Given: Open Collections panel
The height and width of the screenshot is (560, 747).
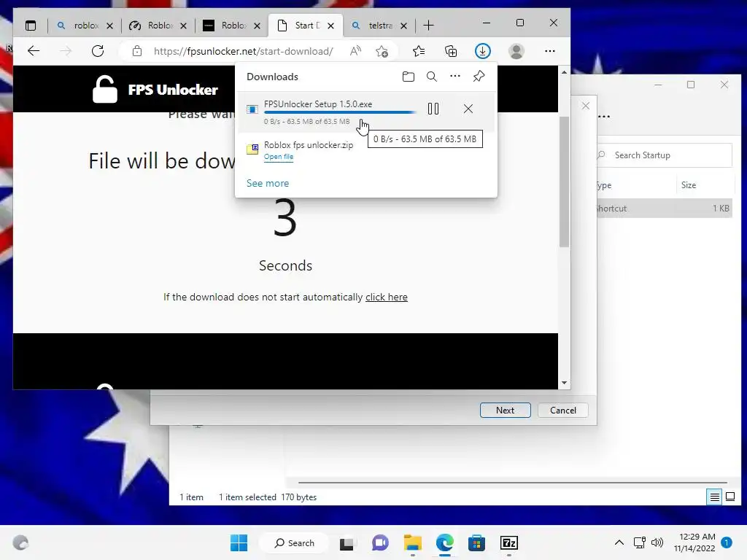Looking at the screenshot, I should (x=451, y=51).
